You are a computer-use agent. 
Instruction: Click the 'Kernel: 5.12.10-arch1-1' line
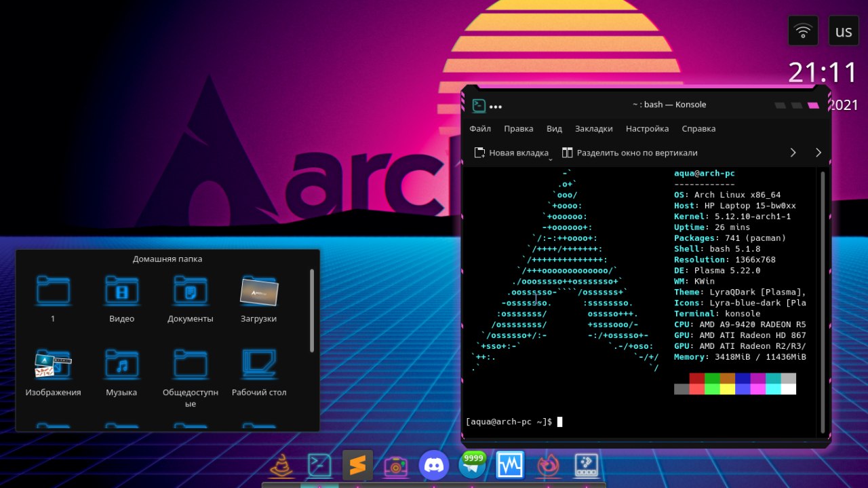point(732,217)
